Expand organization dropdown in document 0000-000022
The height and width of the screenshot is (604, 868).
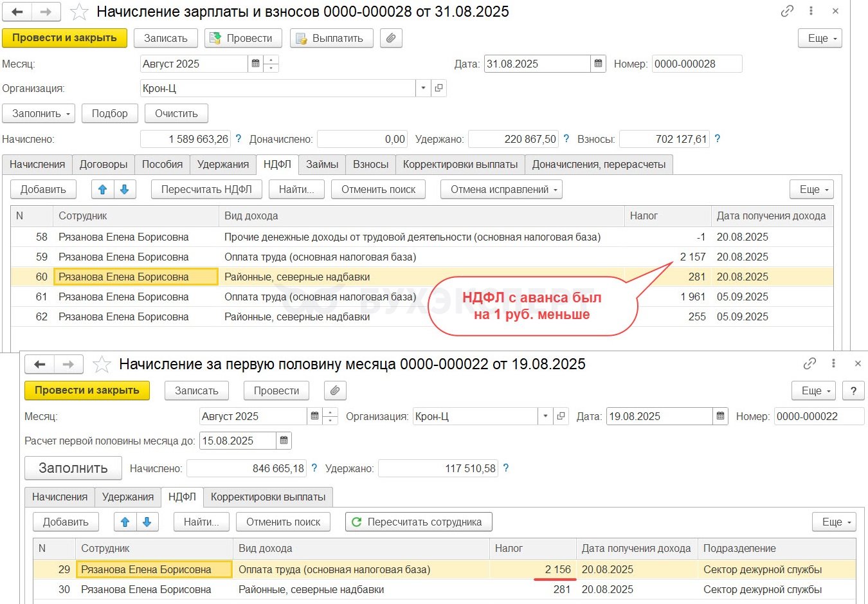(546, 416)
